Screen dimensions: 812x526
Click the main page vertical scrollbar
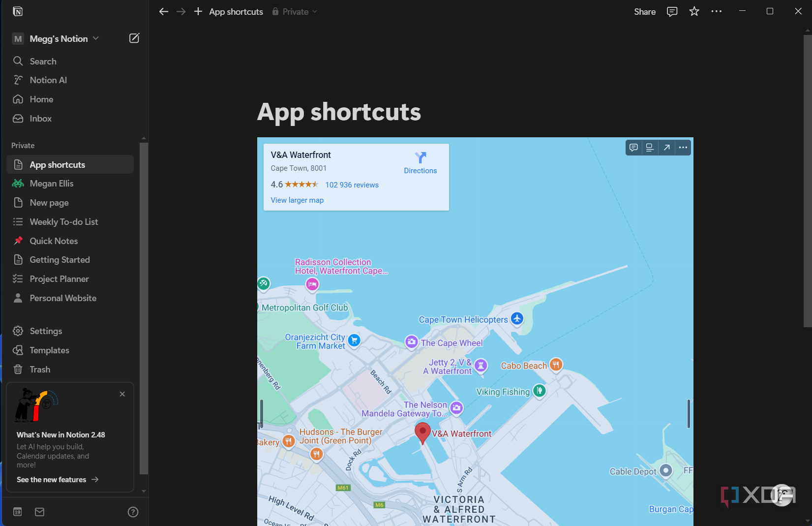click(808, 181)
